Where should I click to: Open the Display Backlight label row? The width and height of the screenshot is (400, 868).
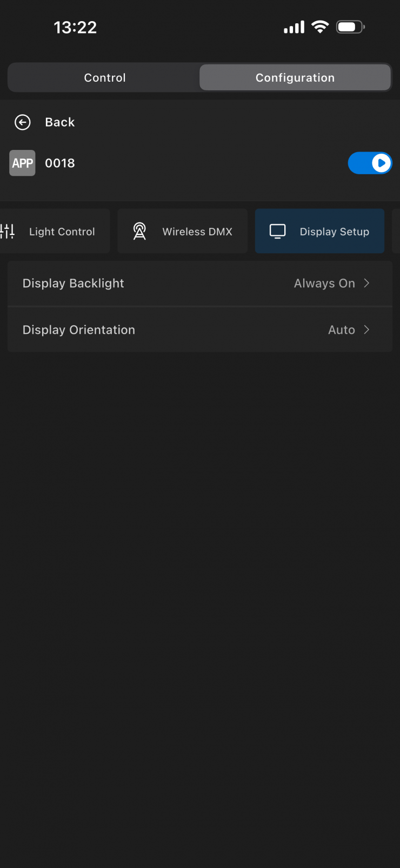click(x=200, y=284)
